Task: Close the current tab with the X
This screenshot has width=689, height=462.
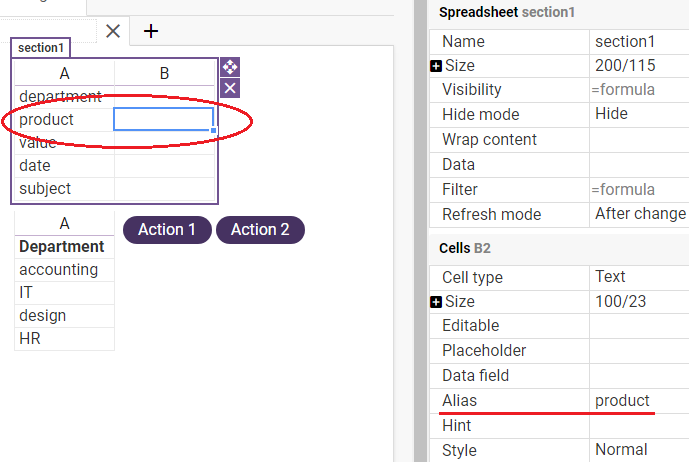Action: [x=113, y=31]
